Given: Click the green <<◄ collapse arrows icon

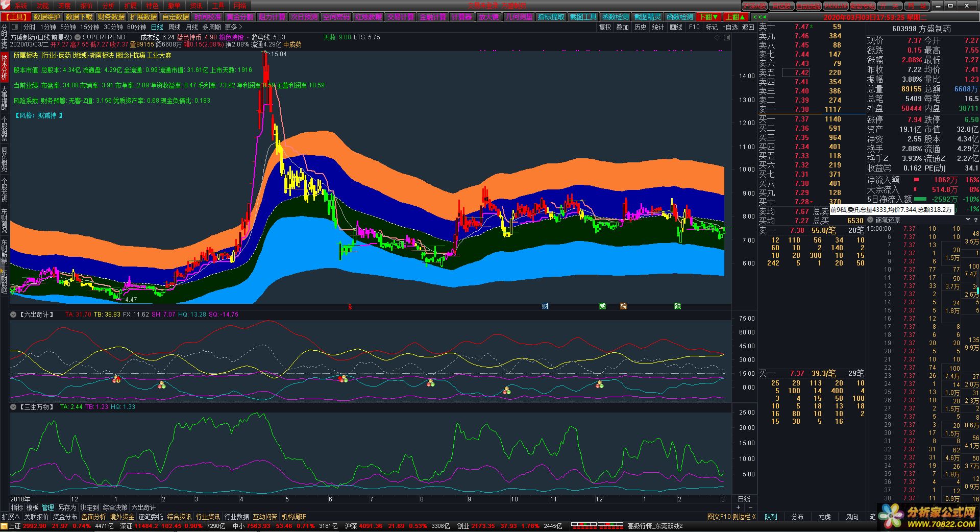Looking at the screenshot, I should pos(759,17).
